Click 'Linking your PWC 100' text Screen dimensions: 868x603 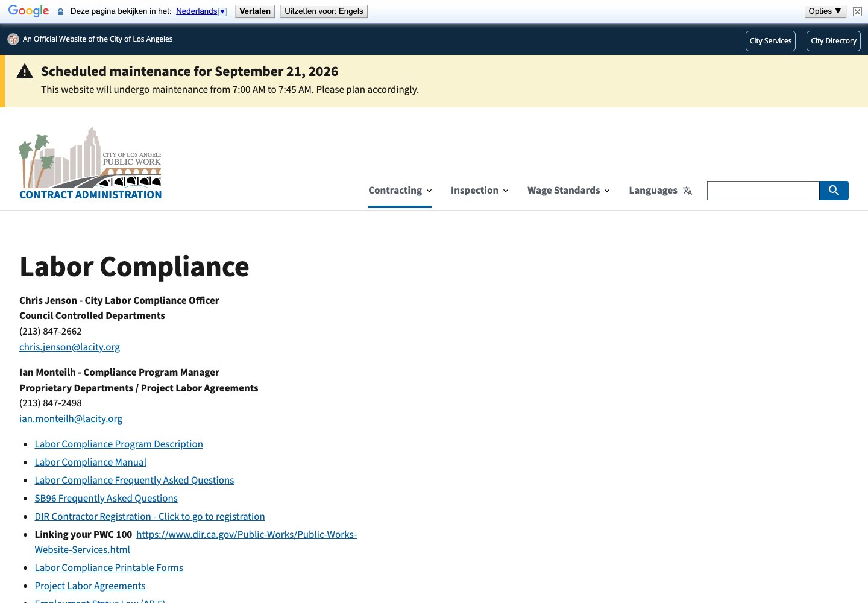(83, 534)
